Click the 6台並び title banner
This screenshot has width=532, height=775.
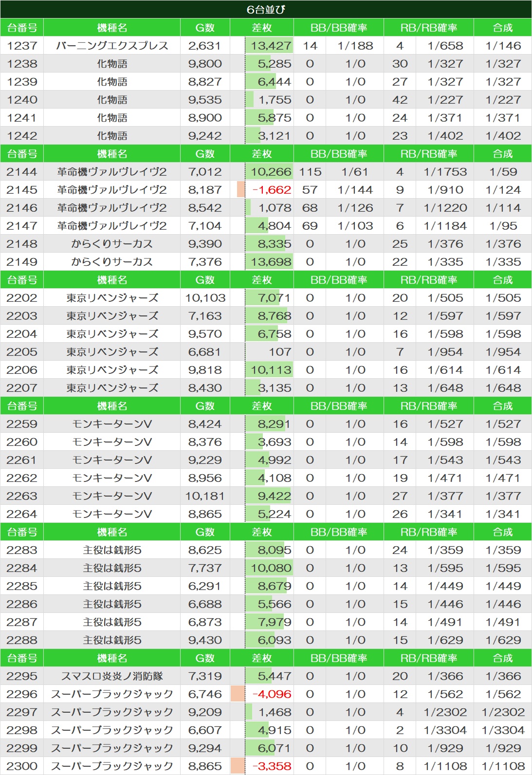pos(266,9)
